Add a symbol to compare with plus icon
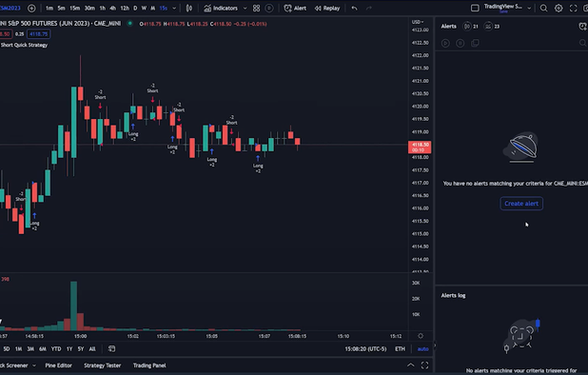 tap(31, 8)
